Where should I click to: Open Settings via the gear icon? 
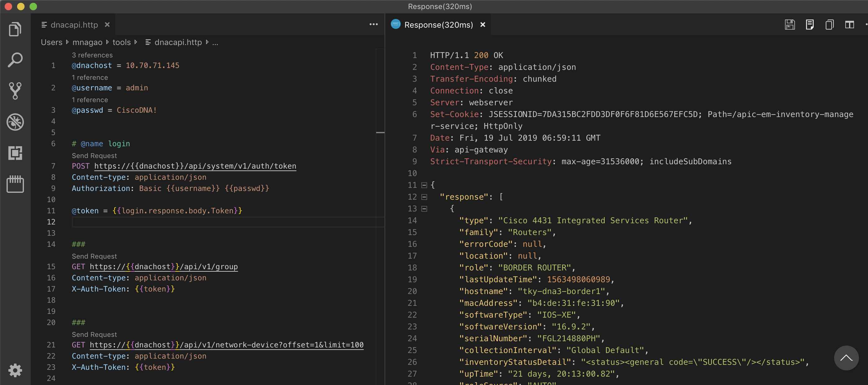15,370
